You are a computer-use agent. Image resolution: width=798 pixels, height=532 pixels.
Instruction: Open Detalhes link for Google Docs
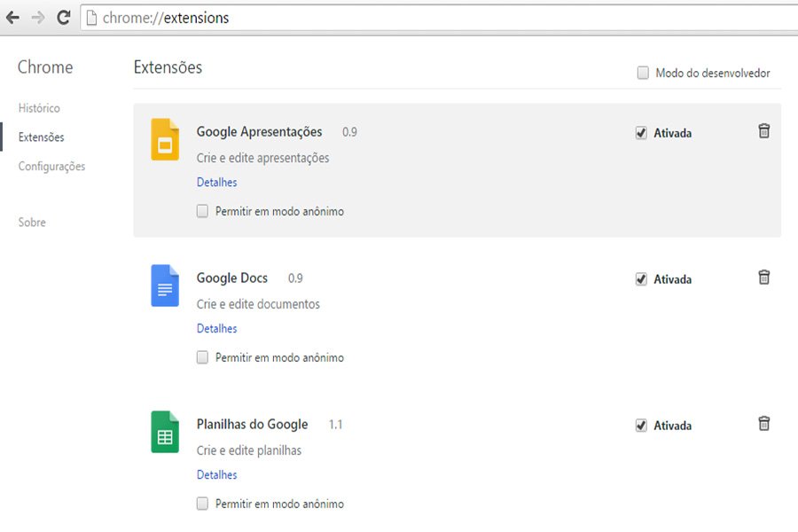coord(217,328)
